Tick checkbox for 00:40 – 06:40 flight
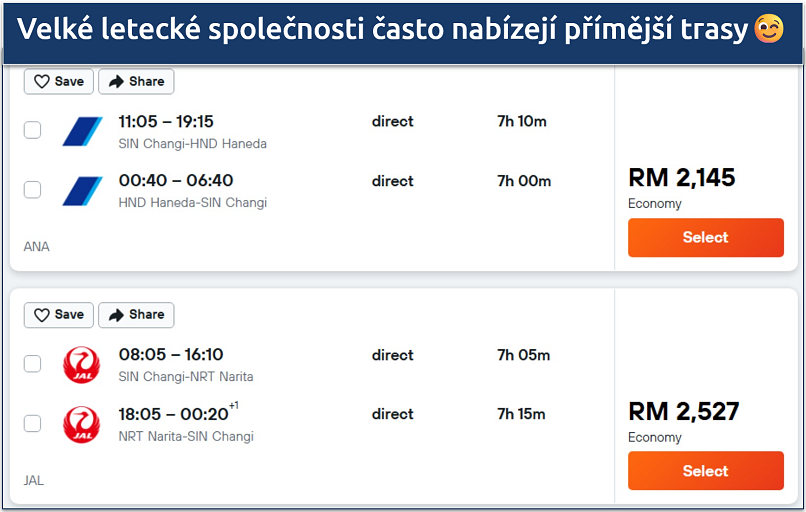The height and width of the screenshot is (512, 806). (x=33, y=190)
